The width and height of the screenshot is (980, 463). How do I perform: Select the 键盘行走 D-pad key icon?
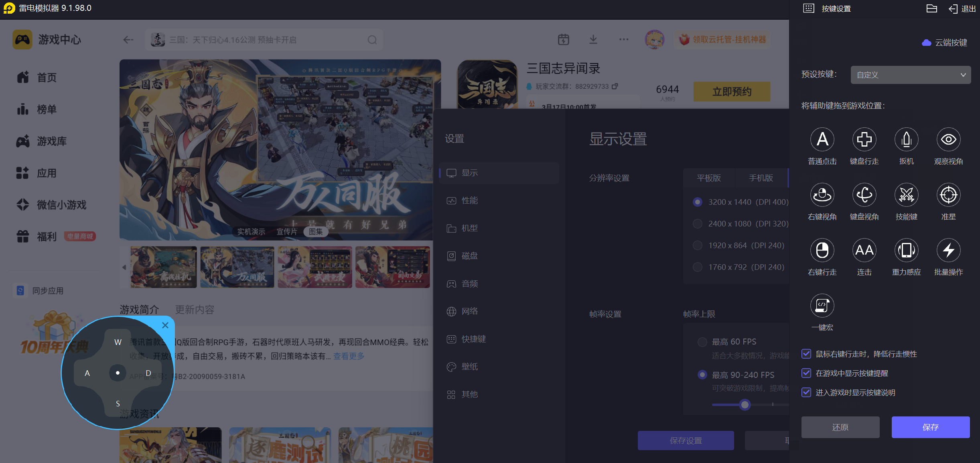(x=864, y=140)
